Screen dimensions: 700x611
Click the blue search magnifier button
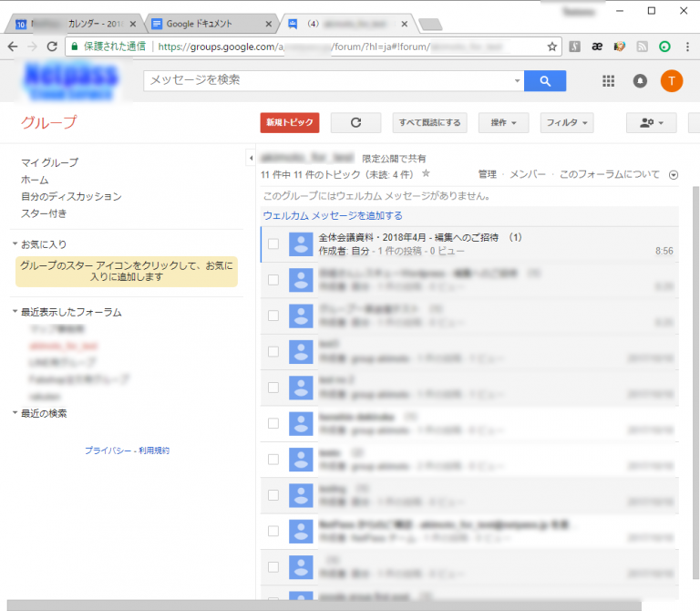click(x=545, y=81)
